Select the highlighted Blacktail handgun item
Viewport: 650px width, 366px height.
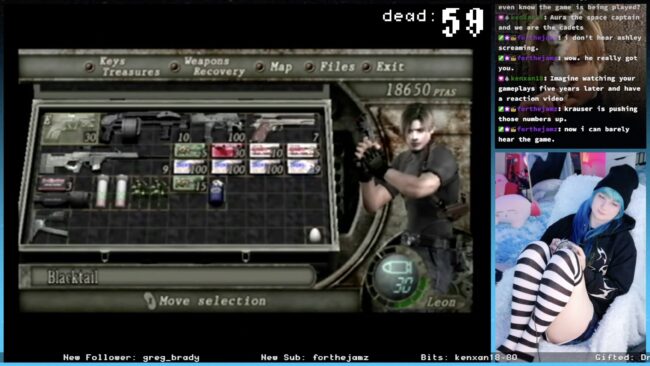(70, 128)
